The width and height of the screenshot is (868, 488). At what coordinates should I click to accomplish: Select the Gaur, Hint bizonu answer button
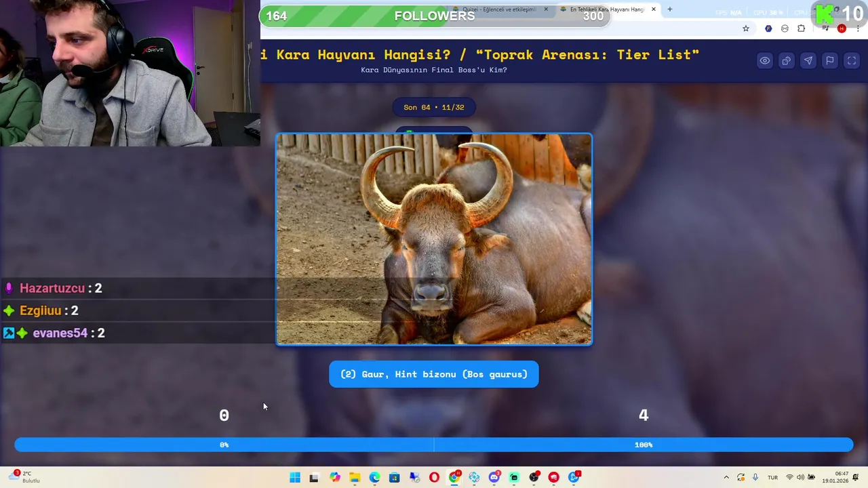pyautogui.click(x=434, y=374)
